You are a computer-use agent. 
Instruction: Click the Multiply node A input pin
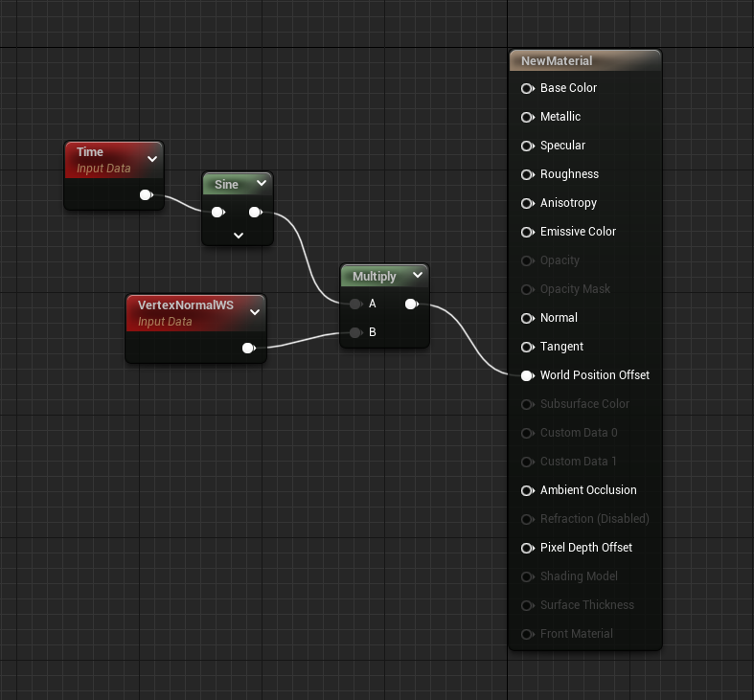point(355,305)
